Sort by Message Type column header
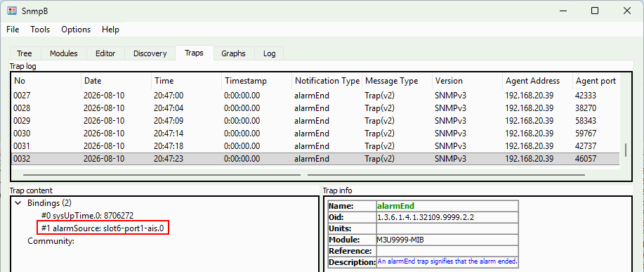 (397, 81)
